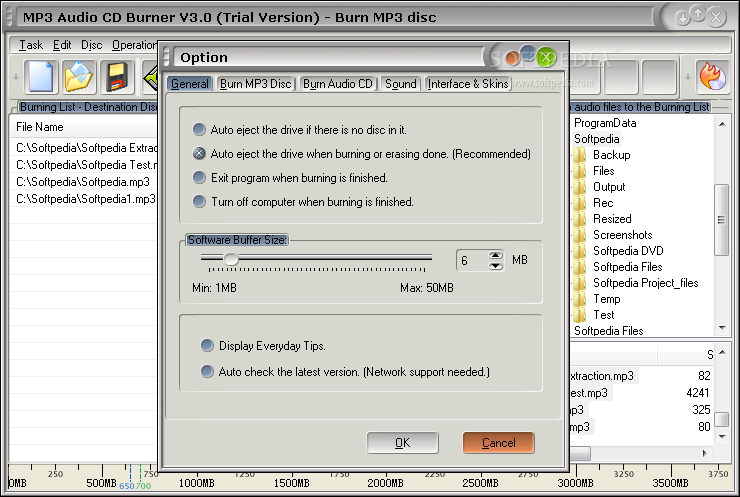The image size is (740, 497).
Task: Toggle auto eject when burning or erasing done
Action: click(199, 153)
